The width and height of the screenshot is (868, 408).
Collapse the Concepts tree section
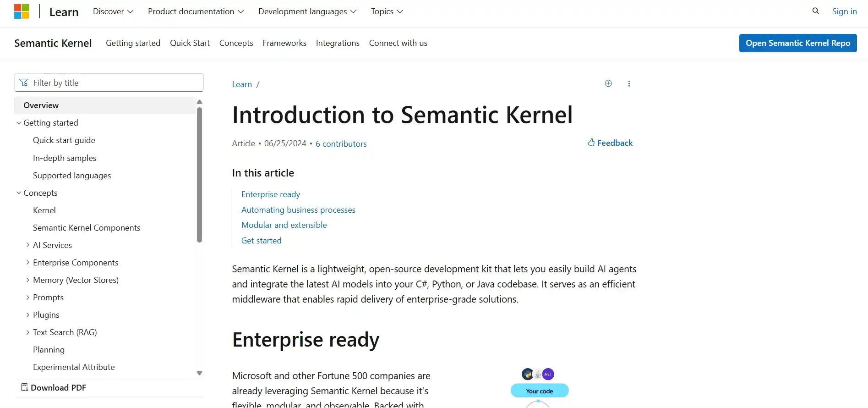[19, 193]
